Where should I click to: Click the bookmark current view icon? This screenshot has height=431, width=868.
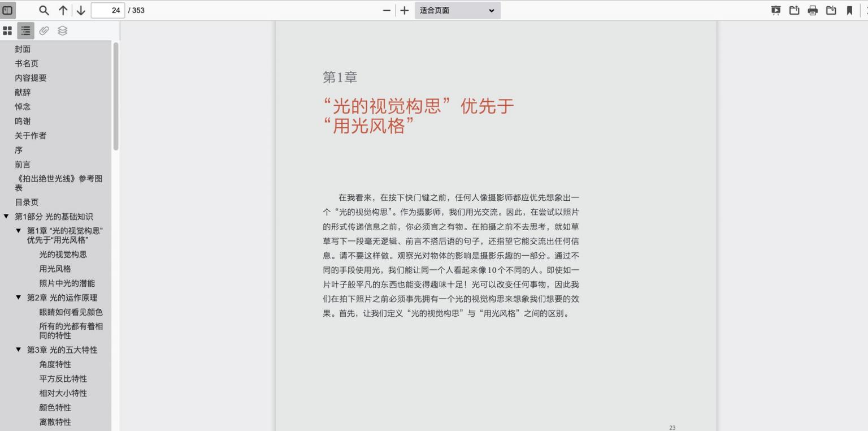849,10
